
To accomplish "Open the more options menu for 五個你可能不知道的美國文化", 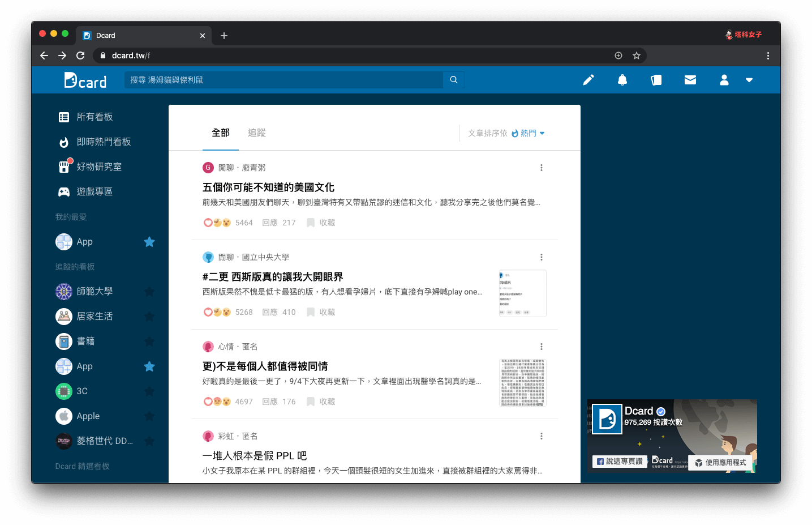I will [x=542, y=168].
